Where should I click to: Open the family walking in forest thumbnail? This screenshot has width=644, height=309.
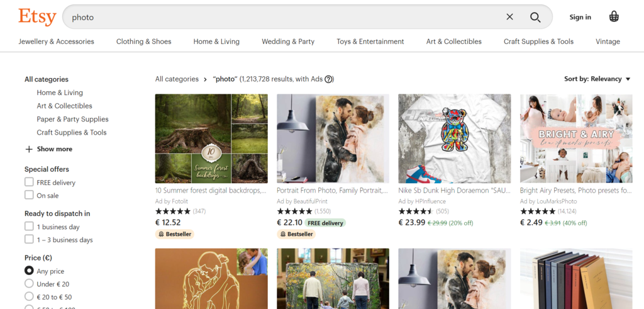point(333,279)
